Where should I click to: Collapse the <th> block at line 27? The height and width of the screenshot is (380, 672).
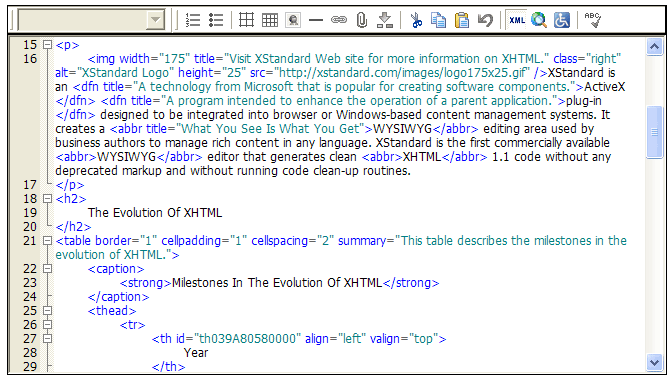48,338
